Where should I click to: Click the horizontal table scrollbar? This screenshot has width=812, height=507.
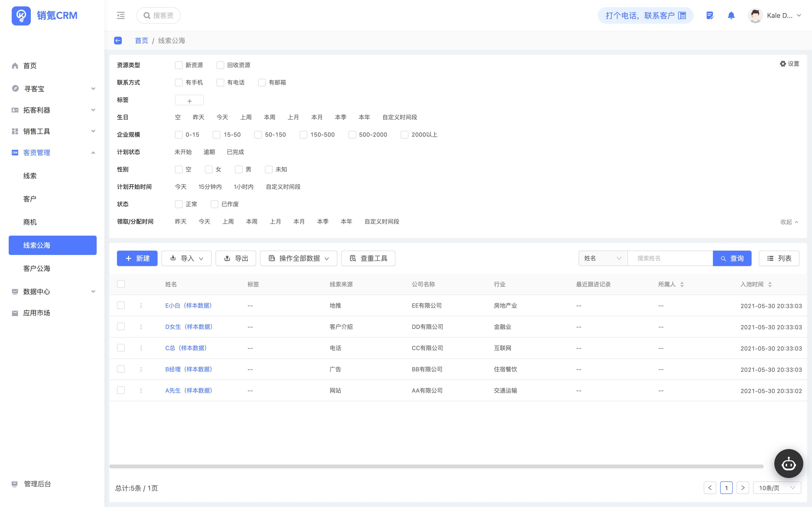(436, 466)
